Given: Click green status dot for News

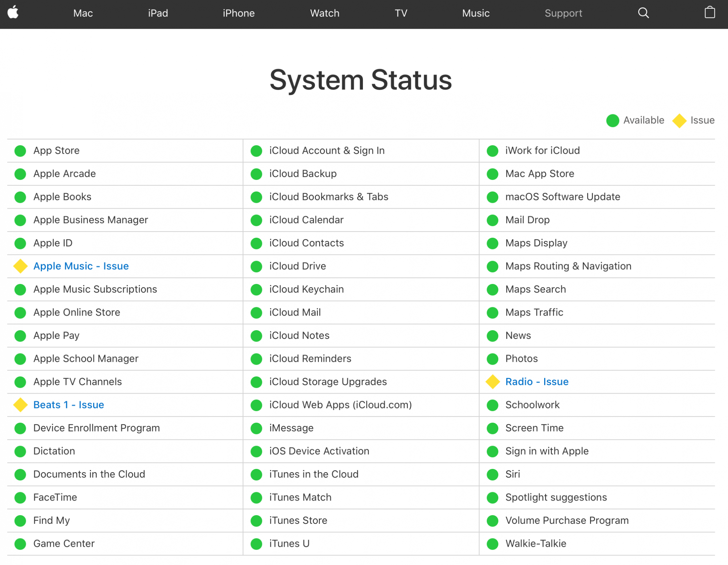Looking at the screenshot, I should [492, 336].
